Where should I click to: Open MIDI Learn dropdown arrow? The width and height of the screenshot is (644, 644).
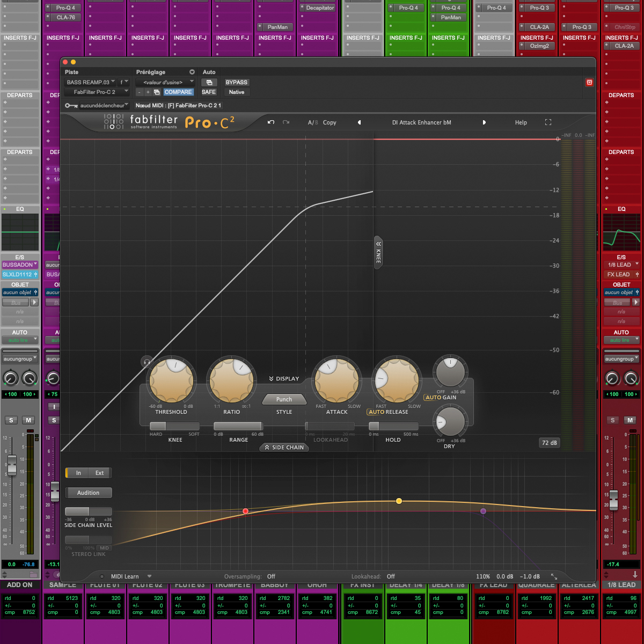click(149, 576)
